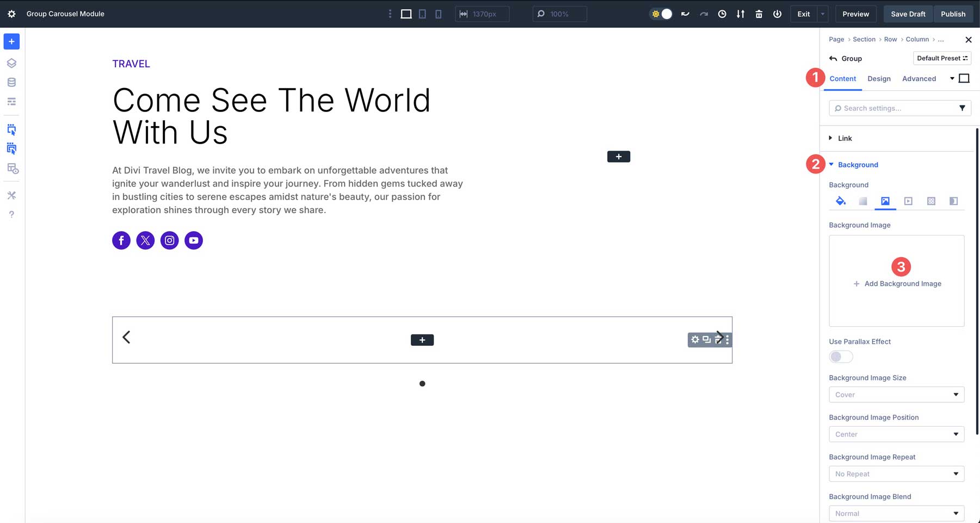980x523 pixels.
Task: Select the gradient background type icon
Action: 863,201
